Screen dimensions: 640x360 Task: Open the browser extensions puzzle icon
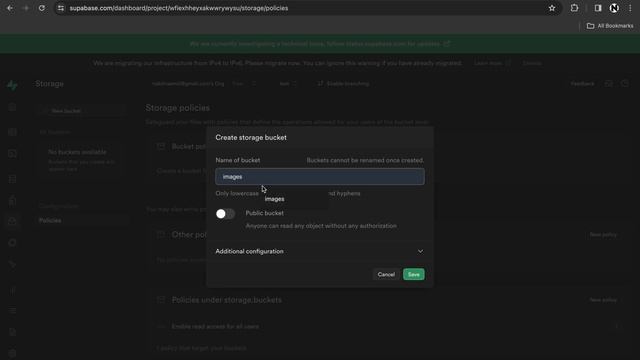[574, 8]
